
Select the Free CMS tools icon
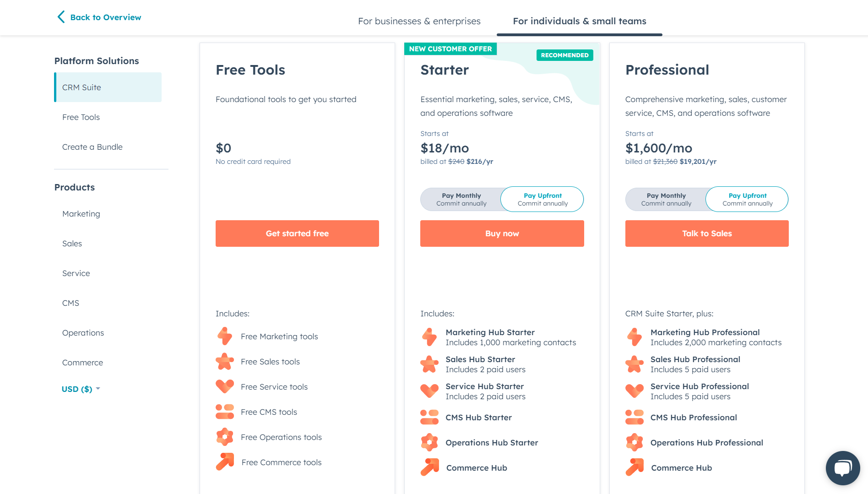(224, 412)
